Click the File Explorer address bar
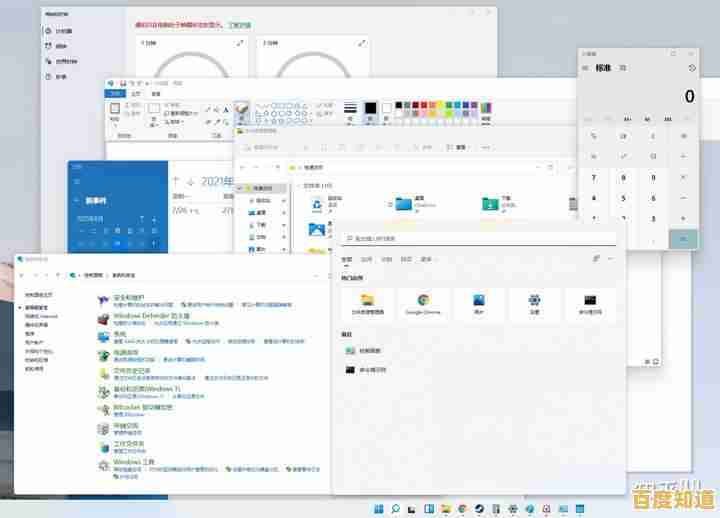 418,168
